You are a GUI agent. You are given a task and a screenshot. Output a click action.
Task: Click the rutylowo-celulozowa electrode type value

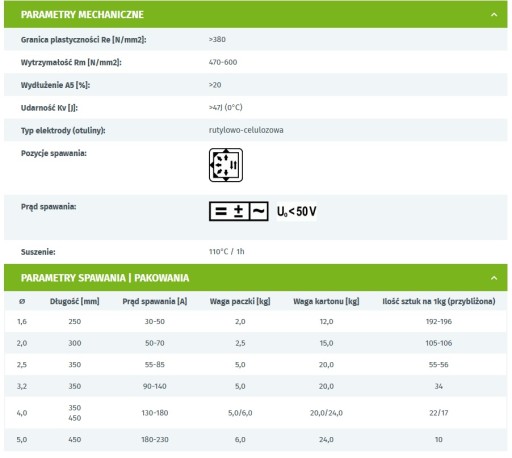tap(246, 130)
